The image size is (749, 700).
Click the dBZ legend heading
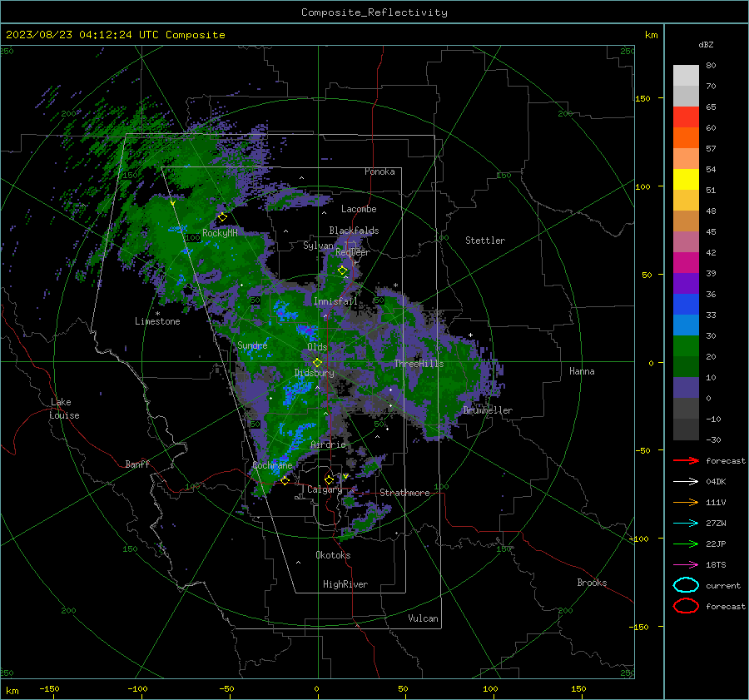pos(706,45)
